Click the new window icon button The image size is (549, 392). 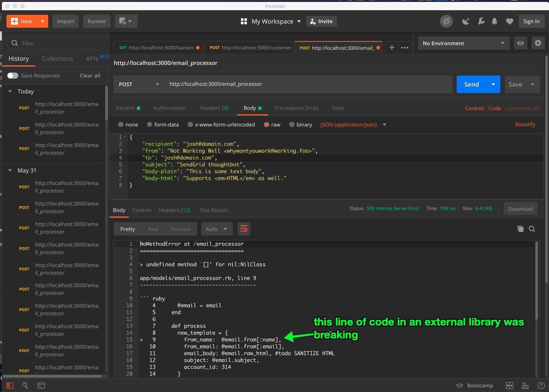tap(126, 21)
